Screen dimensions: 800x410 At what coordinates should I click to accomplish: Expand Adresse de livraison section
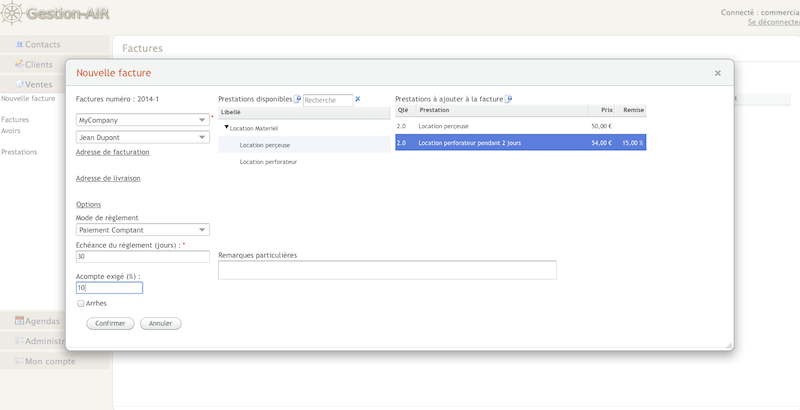click(108, 178)
